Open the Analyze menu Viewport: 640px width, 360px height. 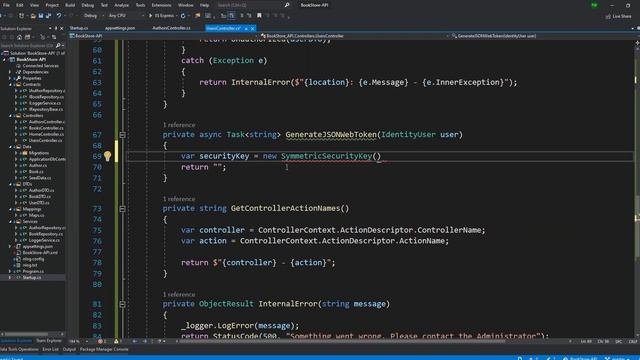tap(121, 5)
